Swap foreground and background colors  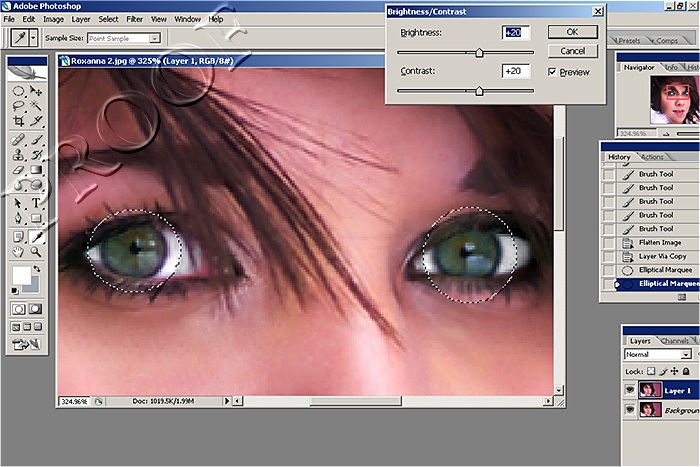point(37,269)
